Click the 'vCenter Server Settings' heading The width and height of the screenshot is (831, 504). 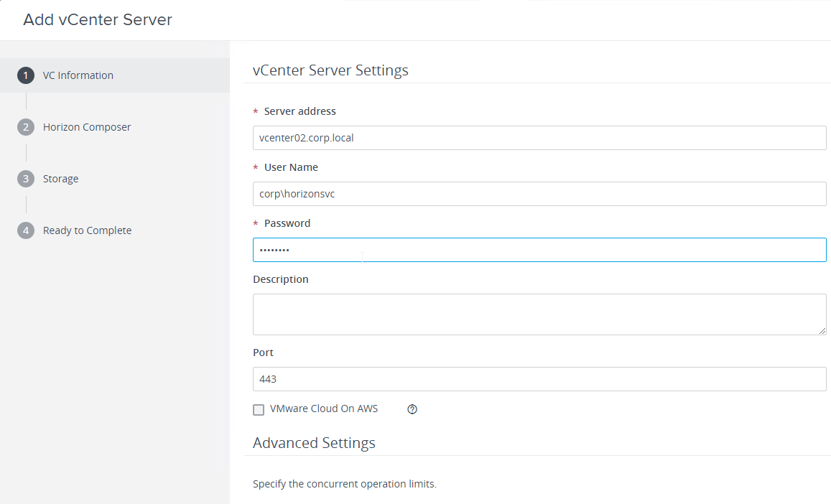(330, 70)
